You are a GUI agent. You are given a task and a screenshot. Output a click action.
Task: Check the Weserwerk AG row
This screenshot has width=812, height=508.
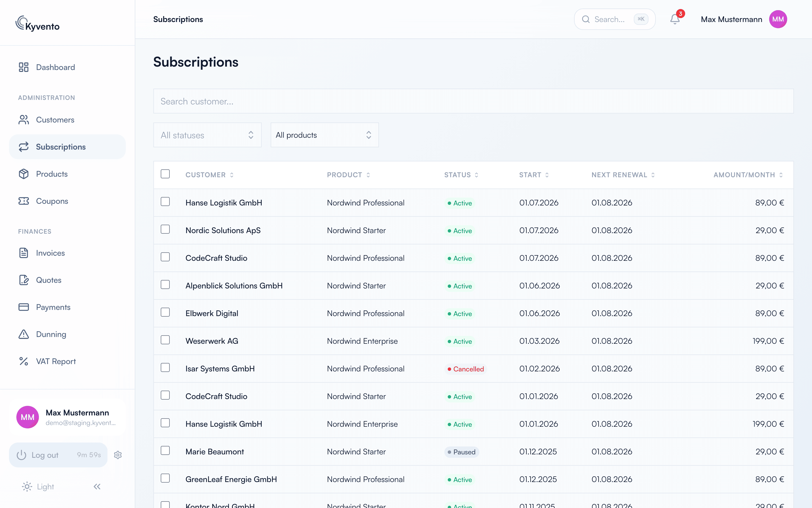click(x=165, y=340)
